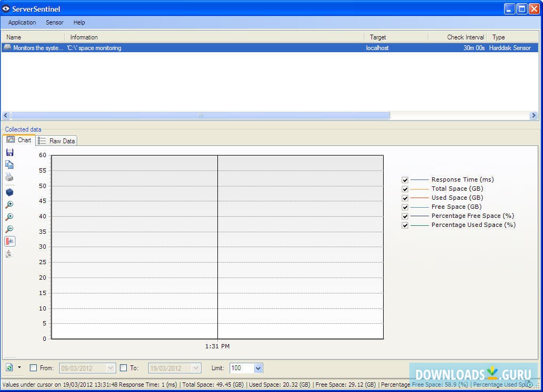Click Percentage Free Space (%) legend label
The width and height of the screenshot is (543, 392).
tap(473, 216)
